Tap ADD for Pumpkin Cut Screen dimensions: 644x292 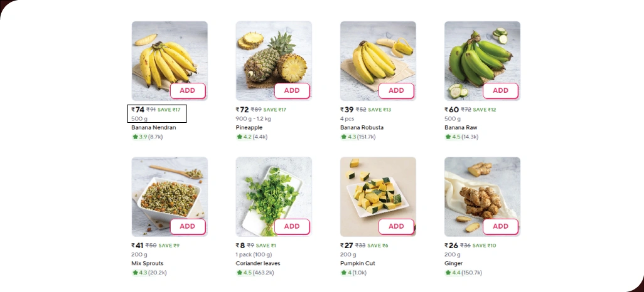click(x=396, y=226)
